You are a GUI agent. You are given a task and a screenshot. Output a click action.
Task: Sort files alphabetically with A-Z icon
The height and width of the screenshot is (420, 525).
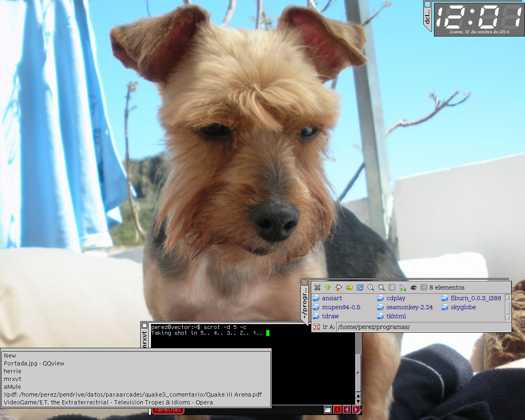tap(402, 288)
